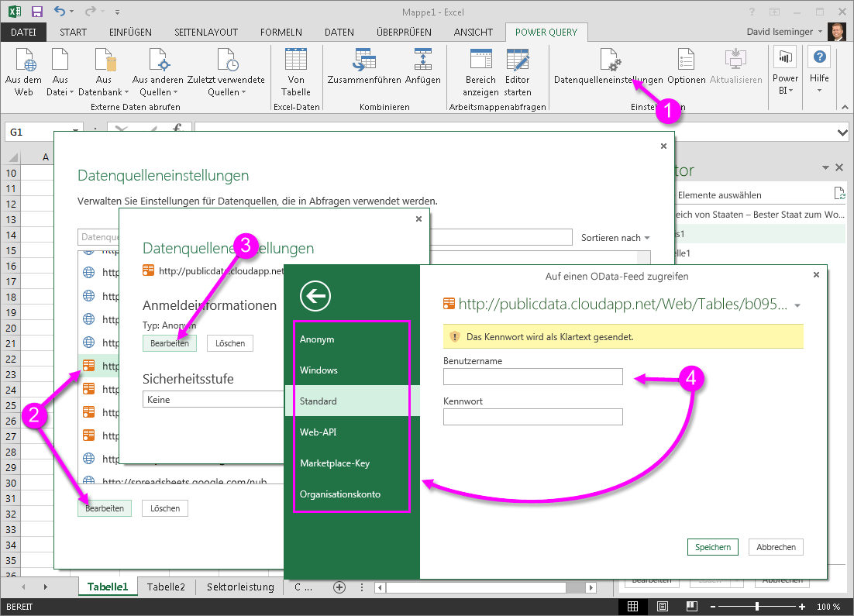Click the save icon in title bar
Image resolution: width=854 pixels, height=616 pixels.
(x=37, y=12)
